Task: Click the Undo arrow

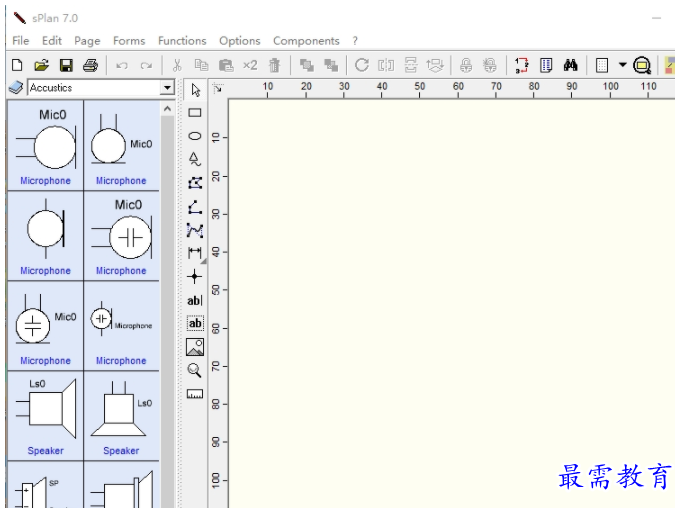Action: (x=122, y=66)
